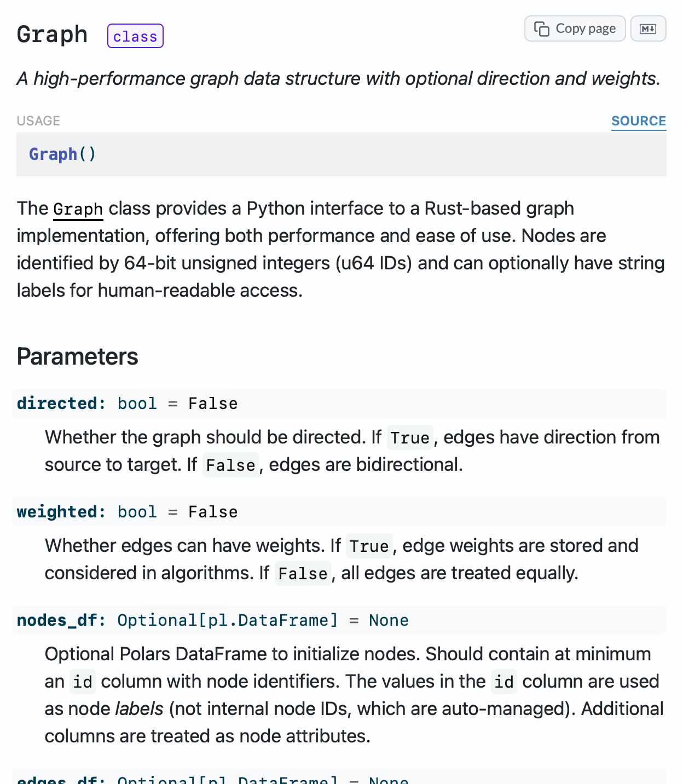Open the Markdown view icon button
This screenshot has height=784, width=683.
point(648,29)
